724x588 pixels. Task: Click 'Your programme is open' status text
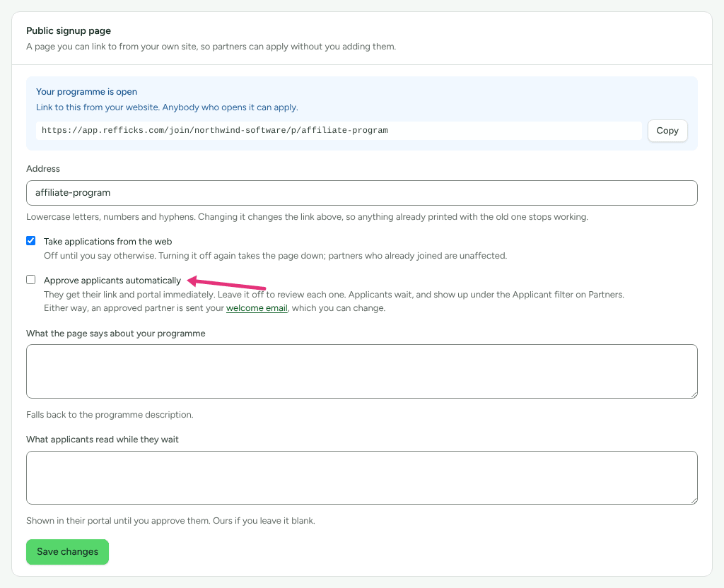point(86,92)
